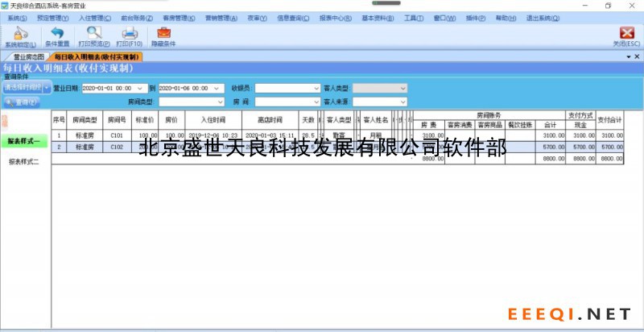Screen dimensions: 644x332
Task: Select 报表样式一 report style
Action: click(23, 141)
